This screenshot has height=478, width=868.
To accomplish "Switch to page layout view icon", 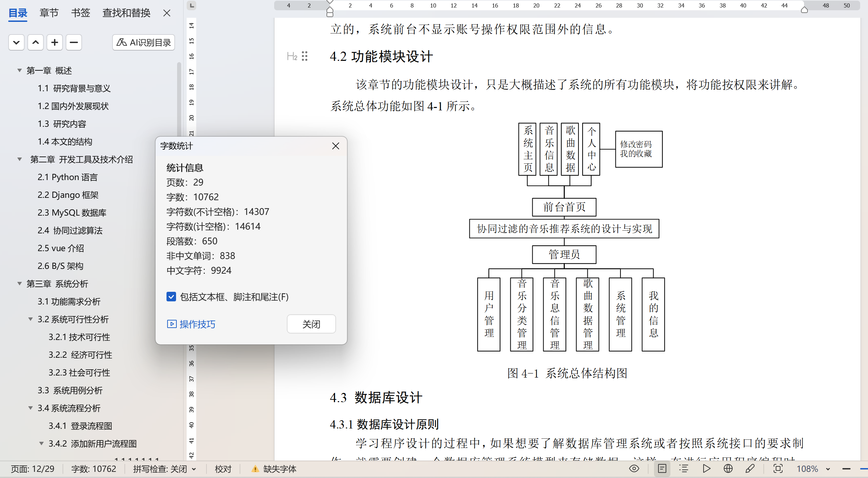I will tap(662, 468).
